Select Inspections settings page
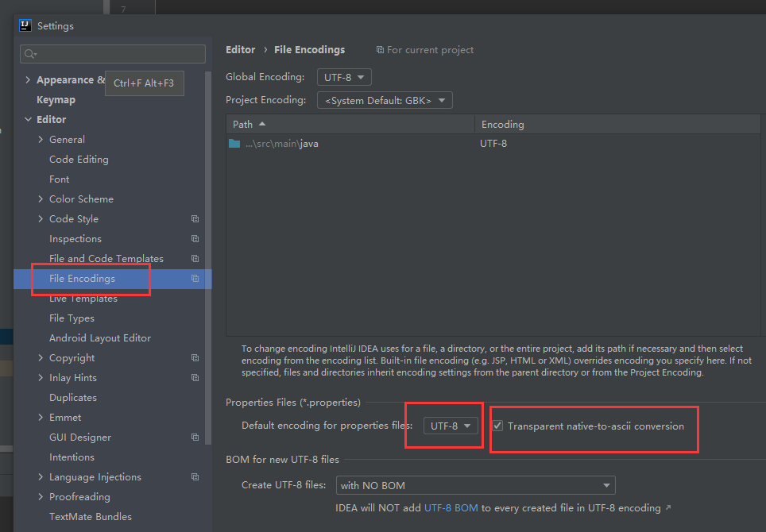Screen dimensions: 766x532 point(75,239)
